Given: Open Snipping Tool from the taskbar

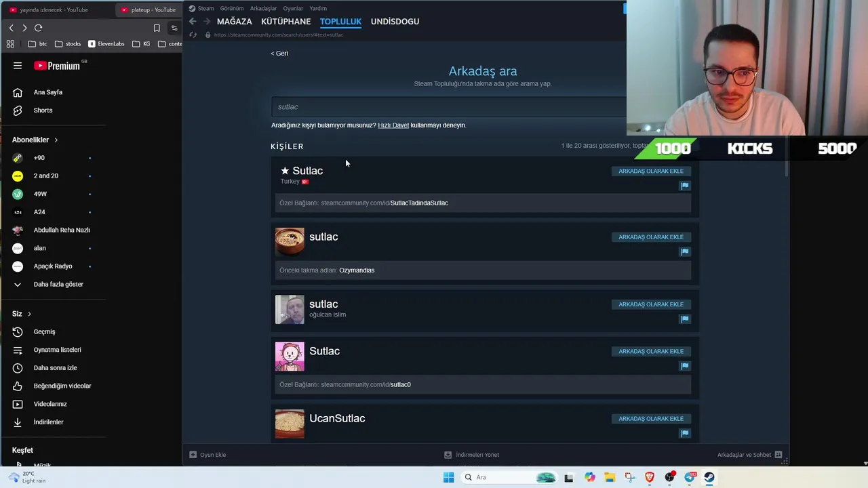Looking at the screenshot, I should pyautogui.click(x=630, y=477).
